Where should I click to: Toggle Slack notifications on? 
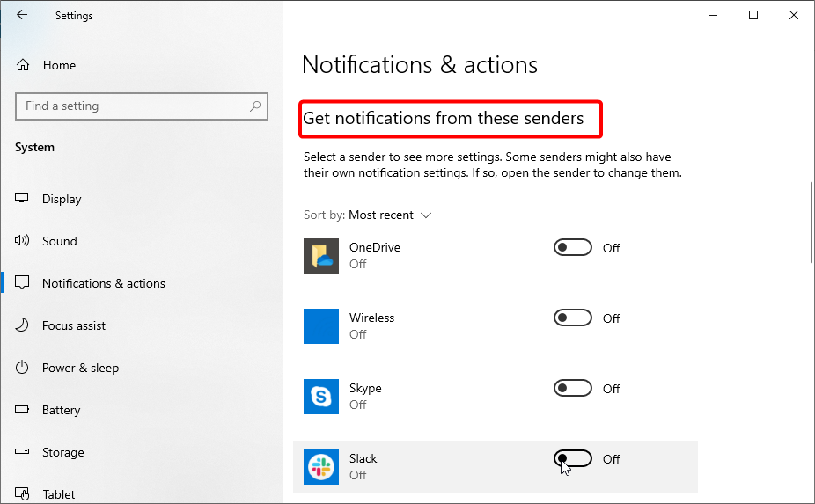pyautogui.click(x=573, y=458)
